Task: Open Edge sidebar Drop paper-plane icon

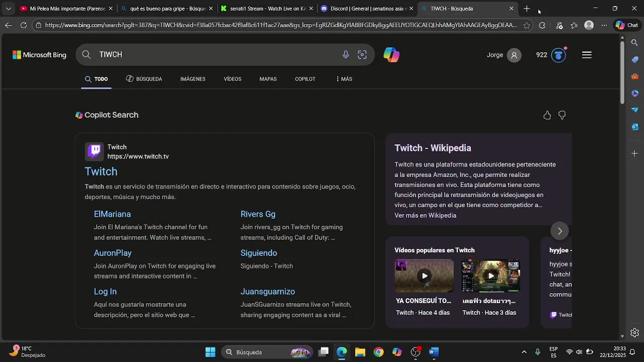Action: tap(635, 110)
